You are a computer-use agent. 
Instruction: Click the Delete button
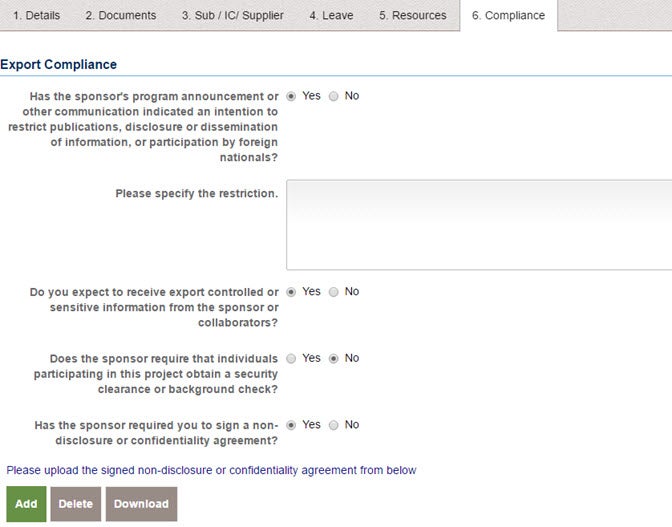click(x=76, y=504)
